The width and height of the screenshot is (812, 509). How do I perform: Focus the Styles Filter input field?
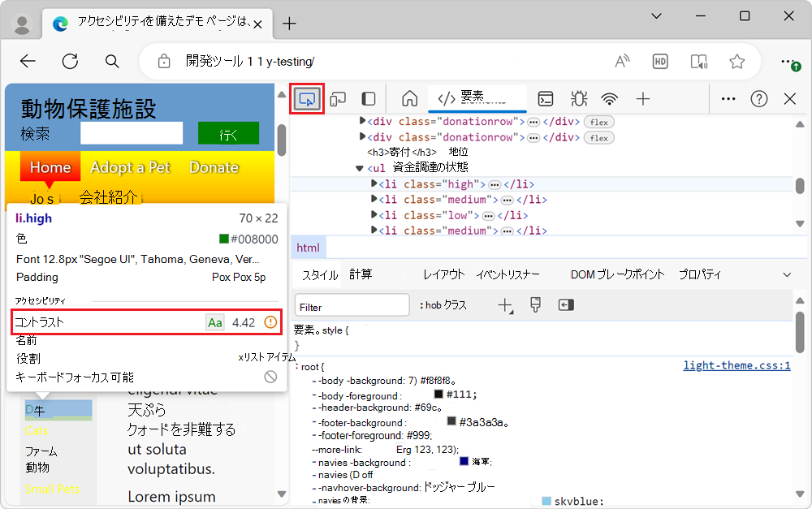tap(352, 305)
